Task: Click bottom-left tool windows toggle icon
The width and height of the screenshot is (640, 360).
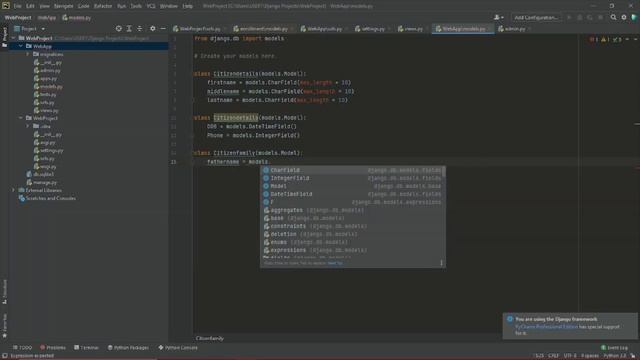Action: [x=4, y=356]
